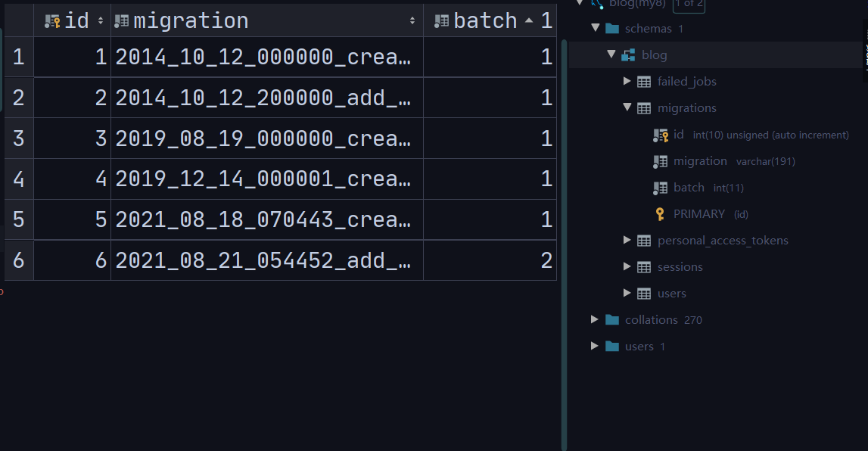Expand the users table node
The image size is (868, 451).
627,293
